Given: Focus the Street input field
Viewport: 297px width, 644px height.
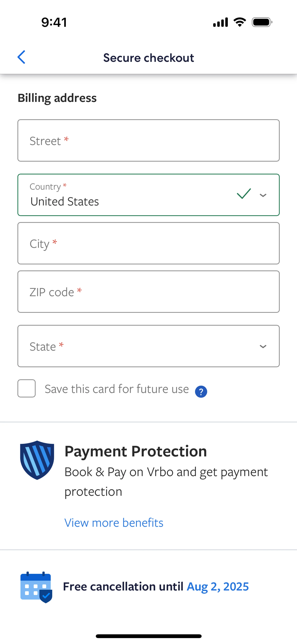Looking at the screenshot, I should point(148,140).
